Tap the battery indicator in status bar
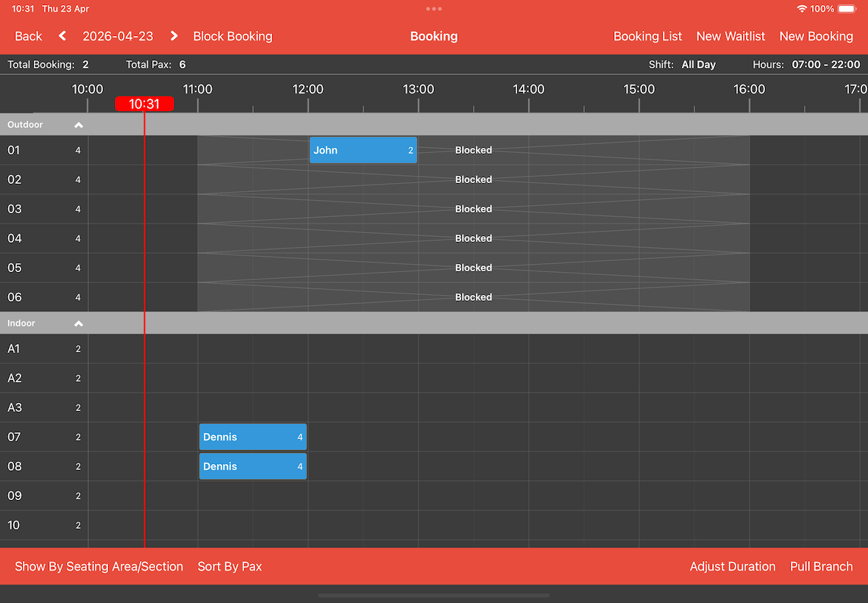The height and width of the screenshot is (603, 868). tap(847, 9)
